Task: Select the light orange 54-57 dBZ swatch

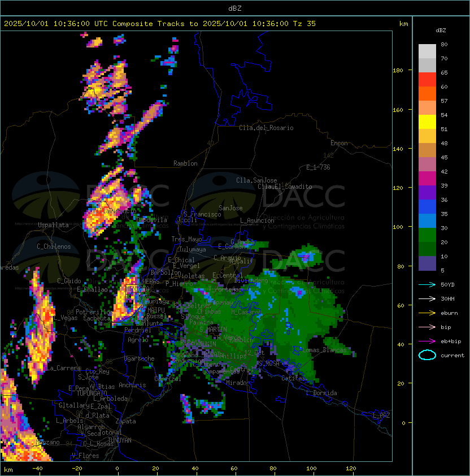Action: (x=427, y=108)
